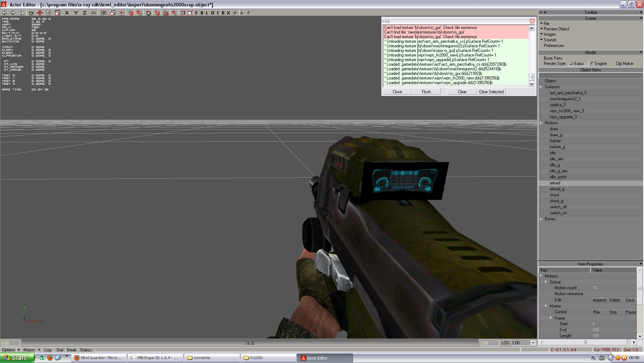Activate the Scale tool
644x363 pixels.
(58, 13)
